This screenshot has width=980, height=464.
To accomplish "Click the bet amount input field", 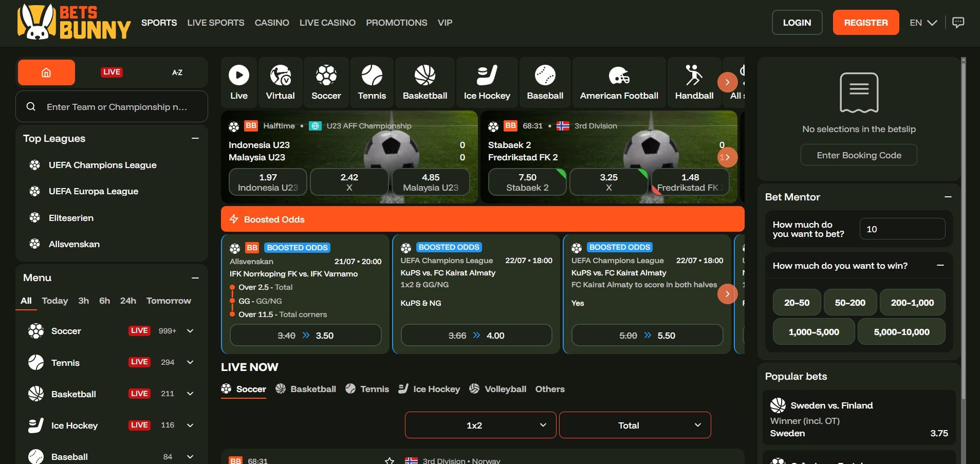I will tap(902, 229).
